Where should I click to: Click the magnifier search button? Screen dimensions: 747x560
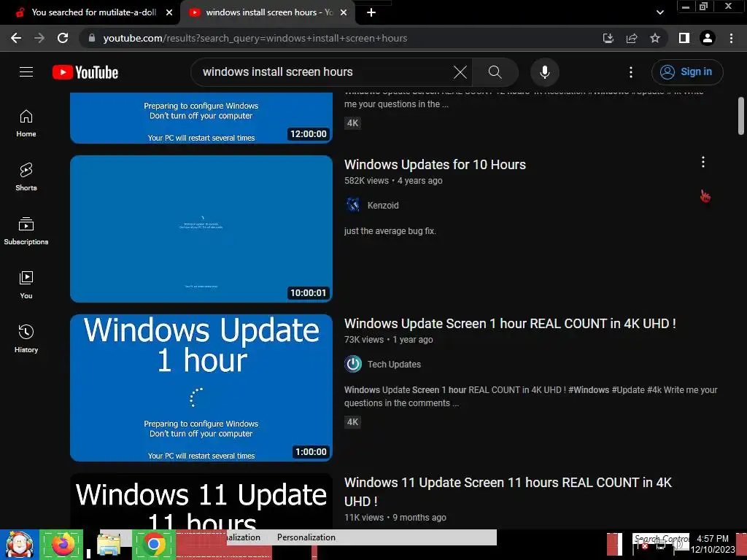click(495, 72)
